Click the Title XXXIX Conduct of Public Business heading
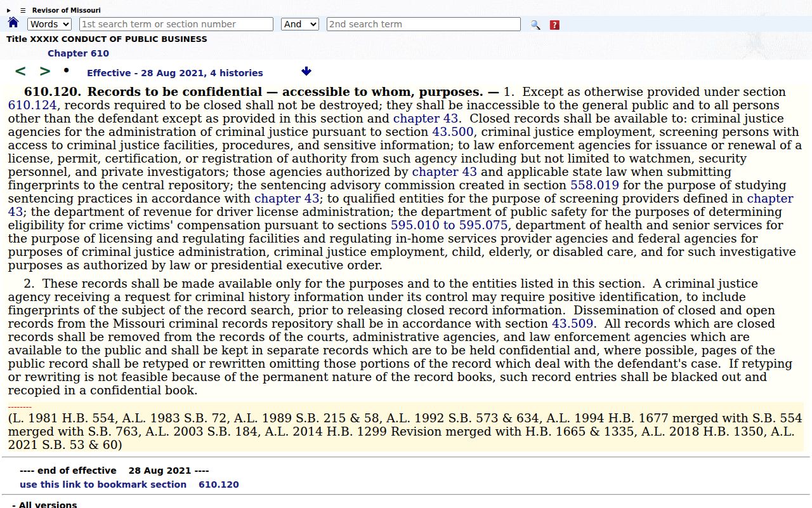 click(x=107, y=39)
